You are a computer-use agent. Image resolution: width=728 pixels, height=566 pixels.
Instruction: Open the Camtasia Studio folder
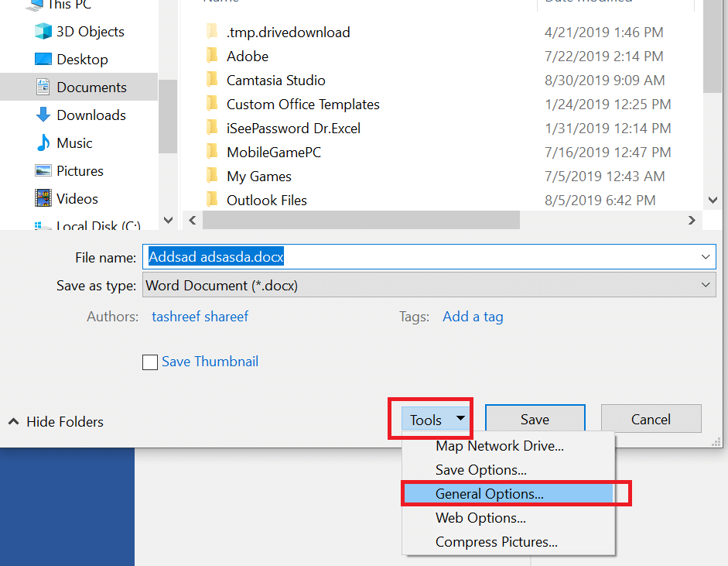[277, 80]
